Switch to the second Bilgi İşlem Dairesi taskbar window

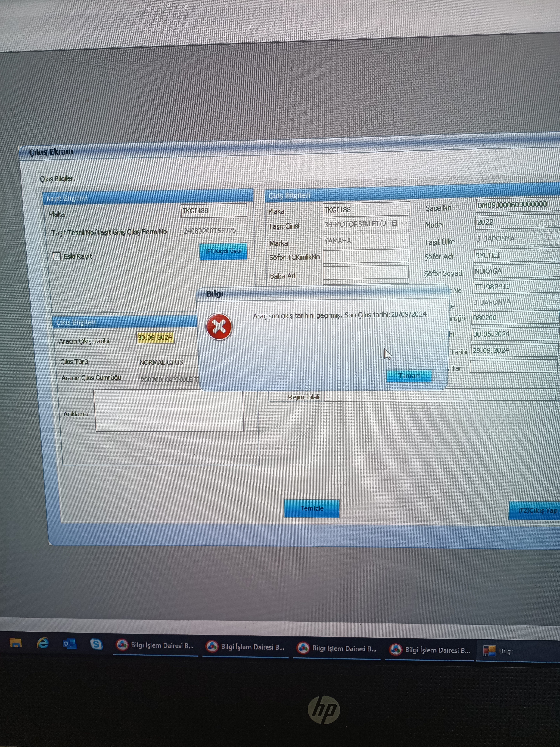click(245, 647)
